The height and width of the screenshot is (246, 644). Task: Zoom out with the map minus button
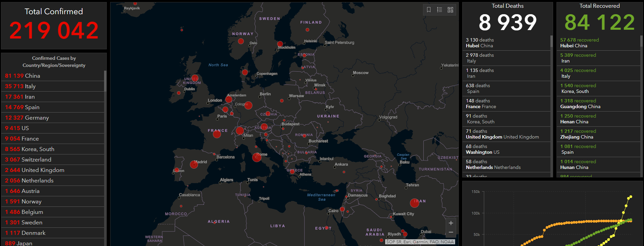tap(451, 232)
